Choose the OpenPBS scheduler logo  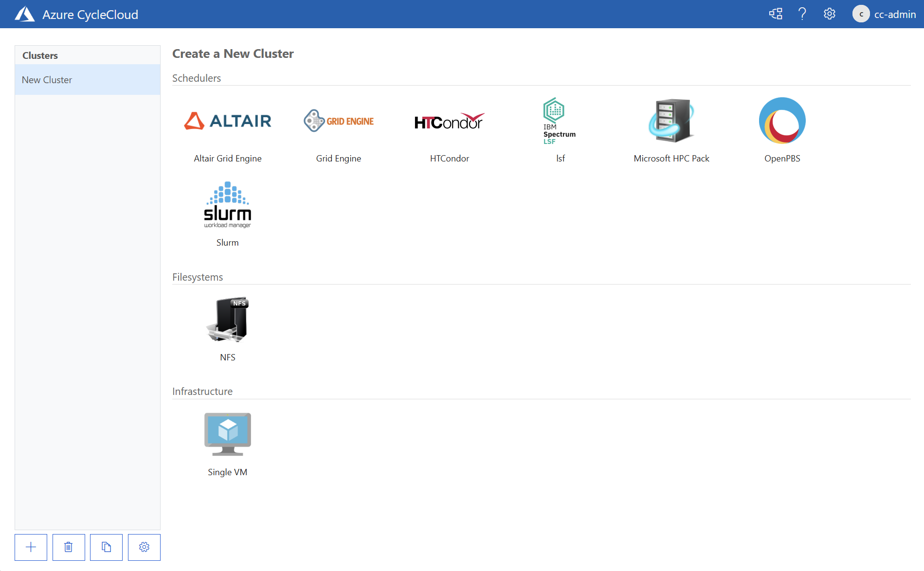point(782,121)
